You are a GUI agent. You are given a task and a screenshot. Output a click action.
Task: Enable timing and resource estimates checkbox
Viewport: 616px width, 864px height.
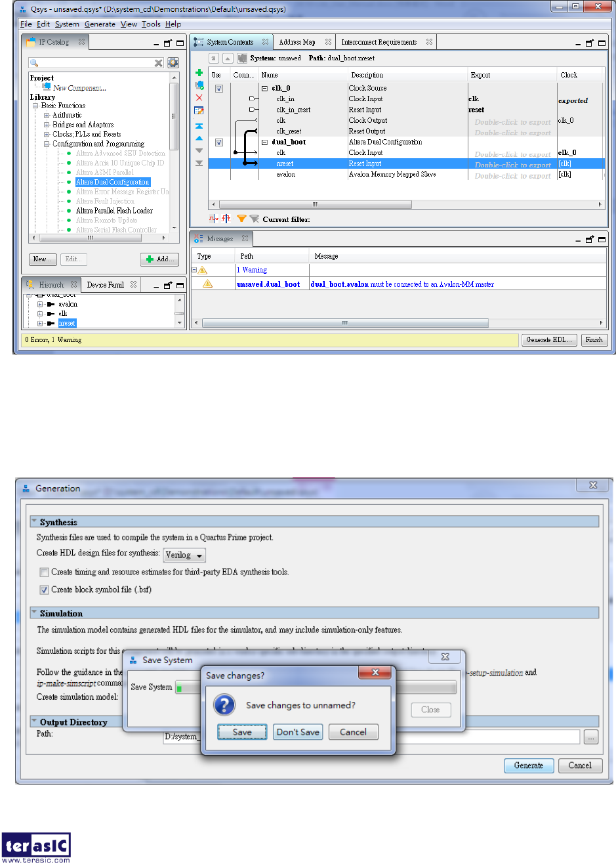pos(44,572)
